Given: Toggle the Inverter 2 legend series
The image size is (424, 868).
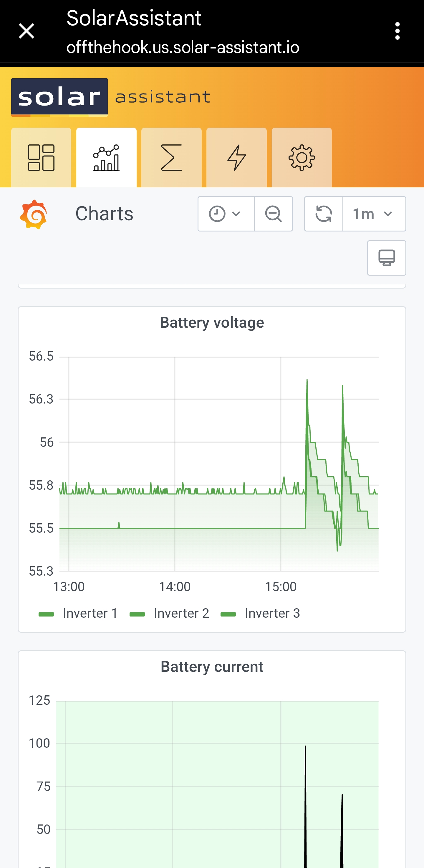Looking at the screenshot, I should click(x=169, y=613).
